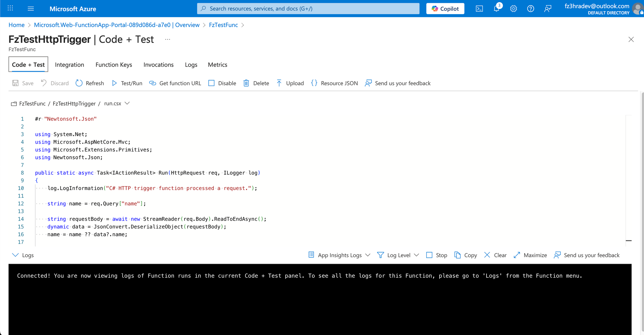Click Microsoft Azure portal title

tap(73, 9)
